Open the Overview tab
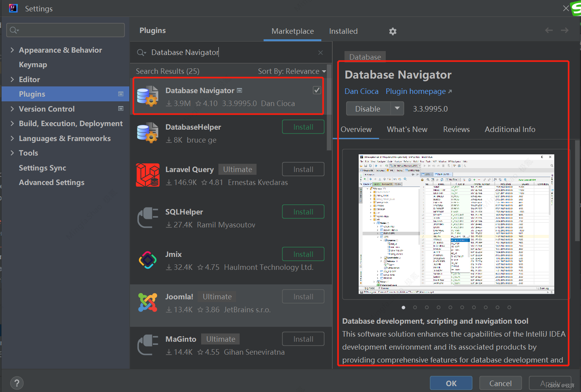 point(356,129)
